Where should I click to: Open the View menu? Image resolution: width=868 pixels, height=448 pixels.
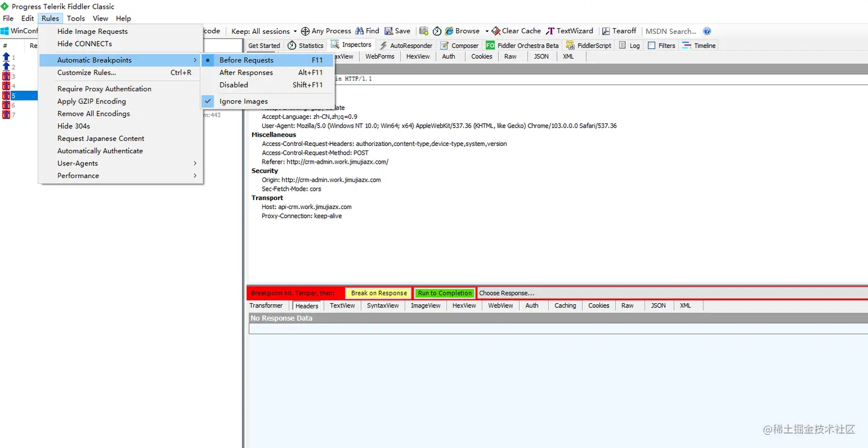tap(100, 18)
